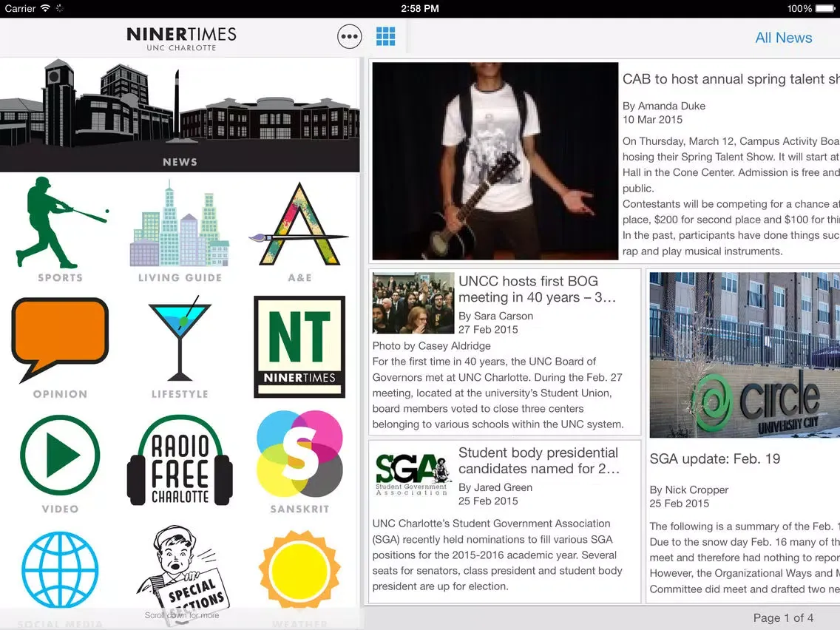Tap the BOG meeting crowd thumbnail
Screen dimensions: 840x630
click(413, 303)
